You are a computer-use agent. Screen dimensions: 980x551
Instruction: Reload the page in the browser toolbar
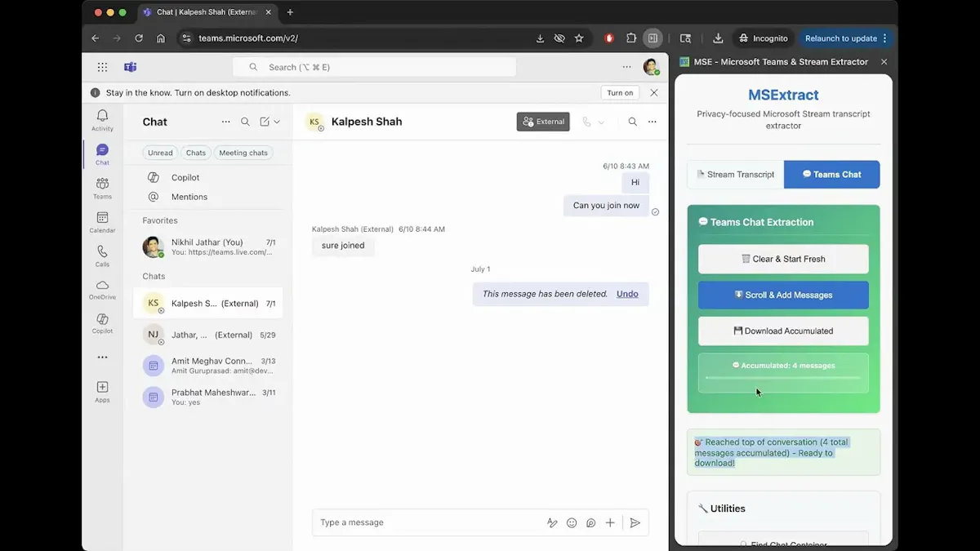coord(139,38)
